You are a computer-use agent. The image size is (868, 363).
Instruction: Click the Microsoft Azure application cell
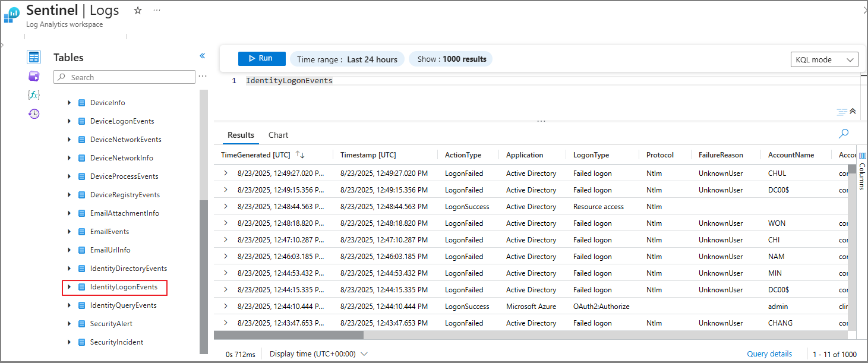point(531,307)
